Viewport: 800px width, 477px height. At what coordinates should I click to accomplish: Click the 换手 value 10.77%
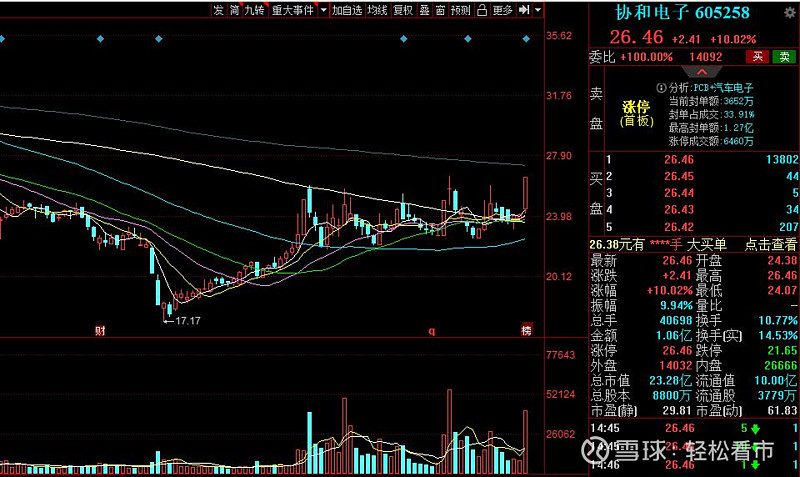click(778, 320)
